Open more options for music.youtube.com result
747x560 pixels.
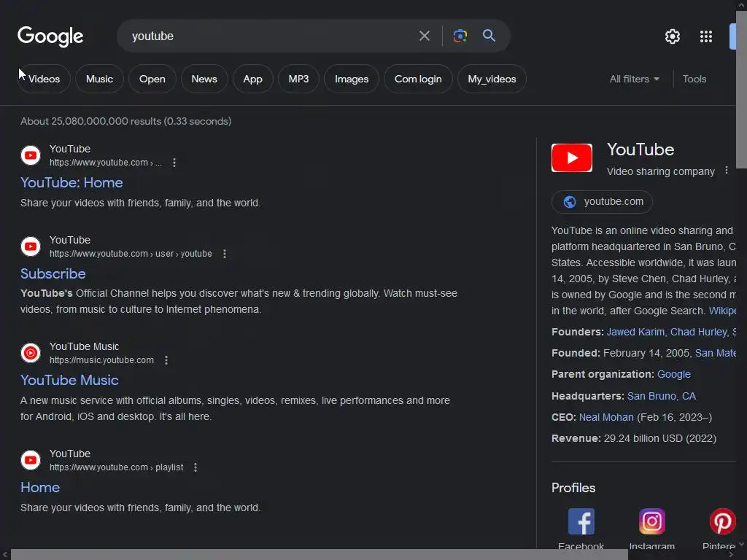[x=166, y=360]
